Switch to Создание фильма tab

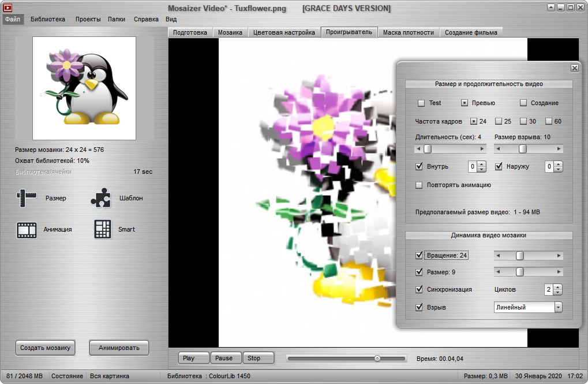point(471,33)
